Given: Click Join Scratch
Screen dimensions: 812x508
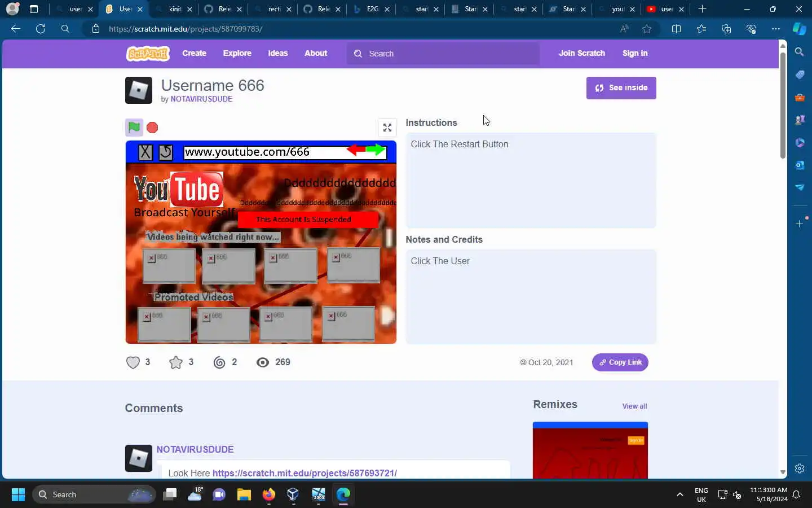Looking at the screenshot, I should pos(582,53).
